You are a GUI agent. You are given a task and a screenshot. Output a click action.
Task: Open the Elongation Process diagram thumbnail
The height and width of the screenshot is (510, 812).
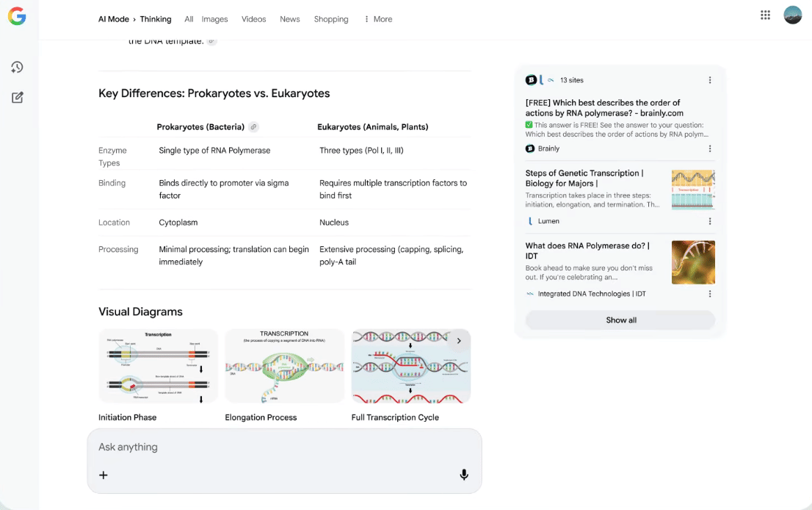284,366
